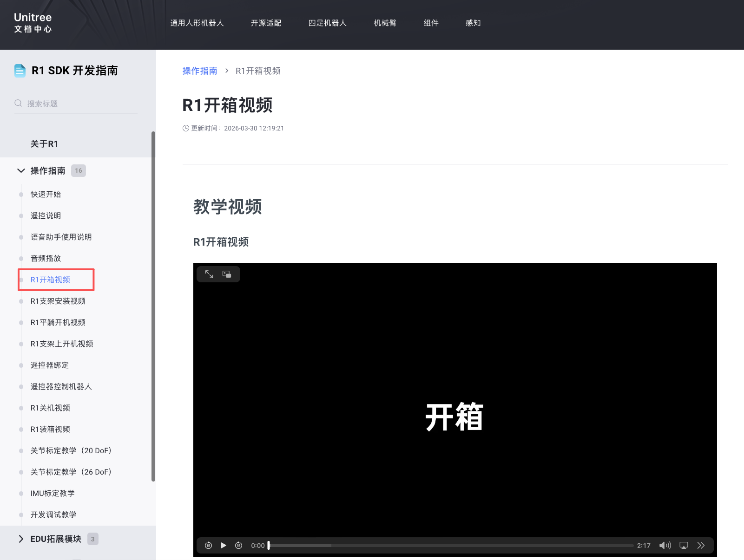Click the clock icon beside 更新时间
The height and width of the screenshot is (560, 744).
(x=186, y=128)
